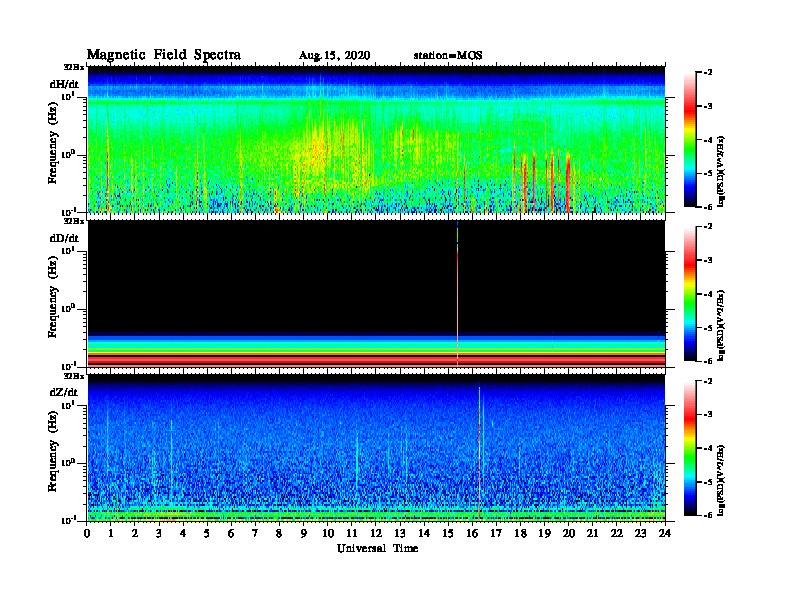Click the "32Hz" label atop the dH/dt panel
792x612 pixels.
click(74, 67)
